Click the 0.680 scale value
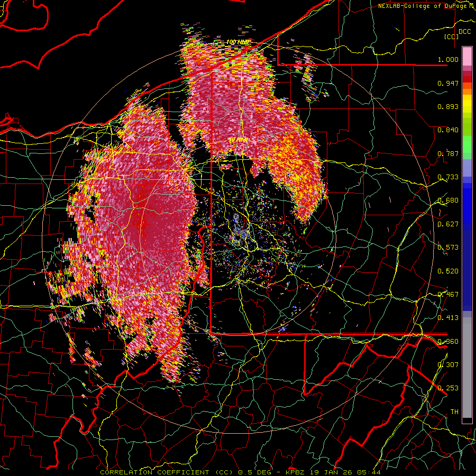 click(x=448, y=200)
